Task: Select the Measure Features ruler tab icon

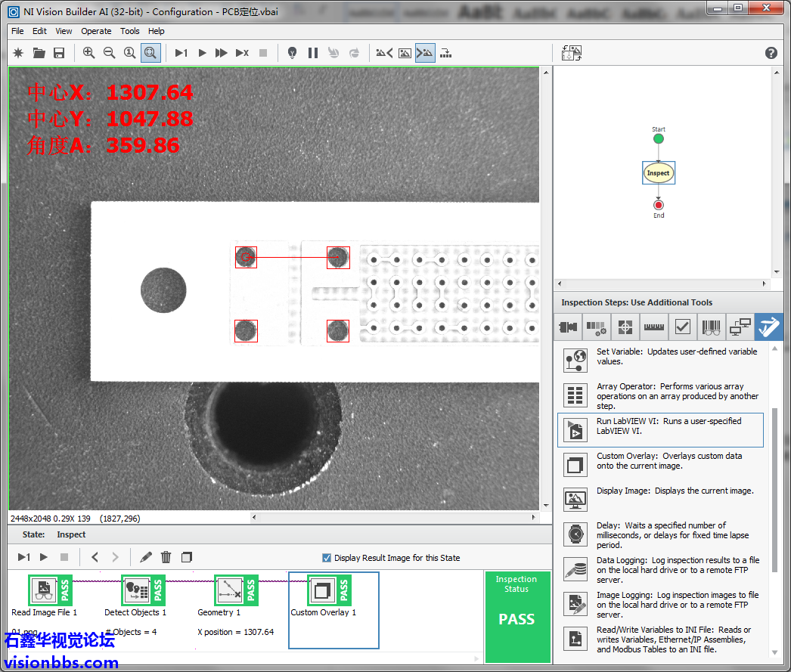Action: [x=653, y=327]
